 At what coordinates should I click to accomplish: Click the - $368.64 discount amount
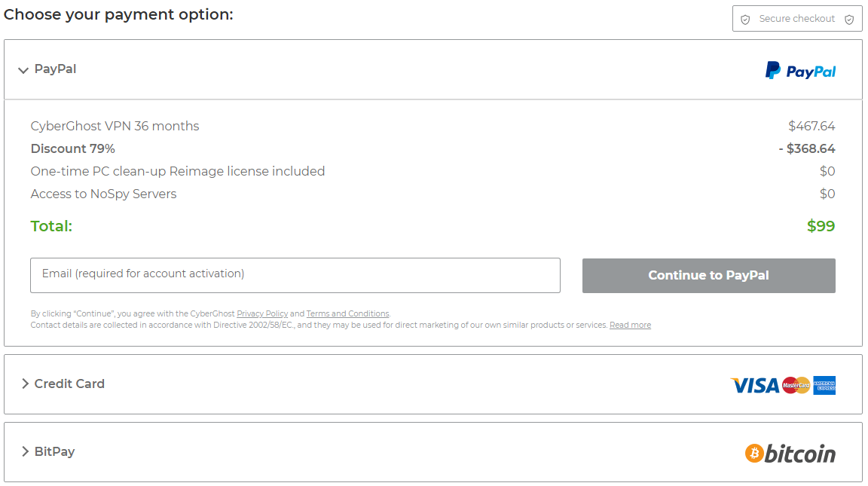tap(806, 149)
